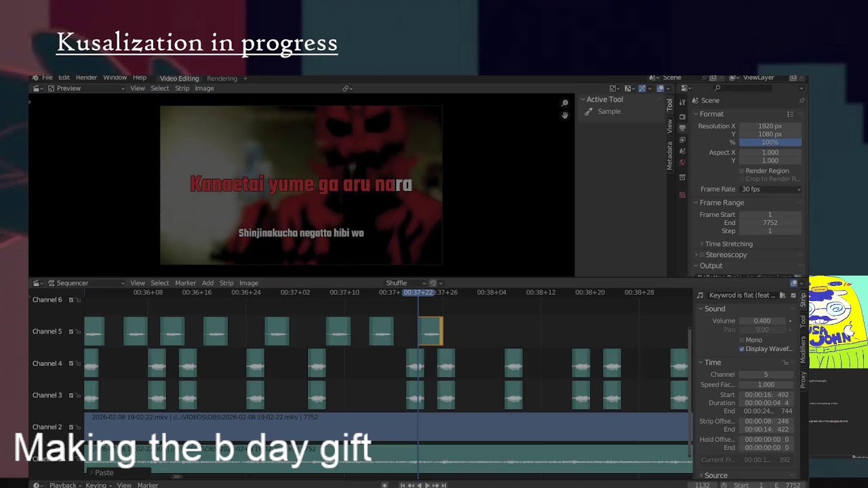The width and height of the screenshot is (868, 488).
Task: Click the Speed Factor 1.000 field
Action: point(766,384)
